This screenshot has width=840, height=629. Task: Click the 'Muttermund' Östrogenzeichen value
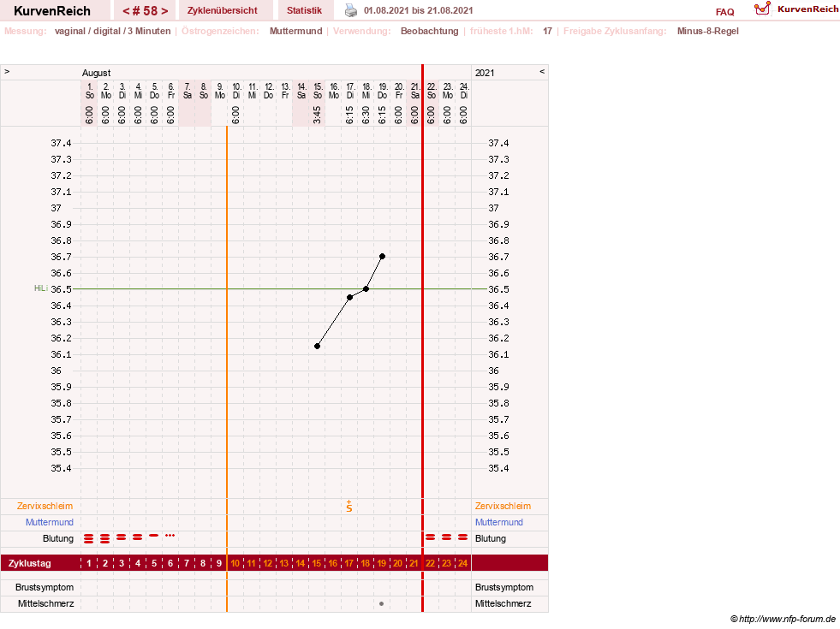pyautogui.click(x=295, y=31)
